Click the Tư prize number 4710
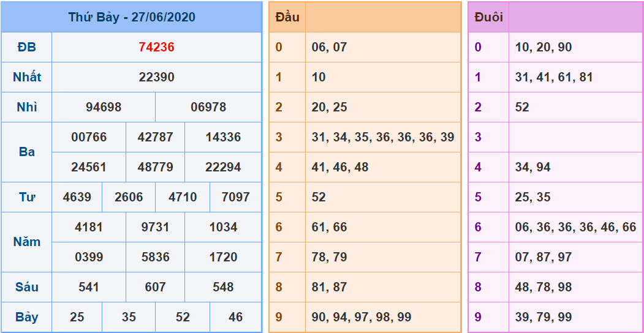This screenshot has width=644, height=333. [183, 197]
